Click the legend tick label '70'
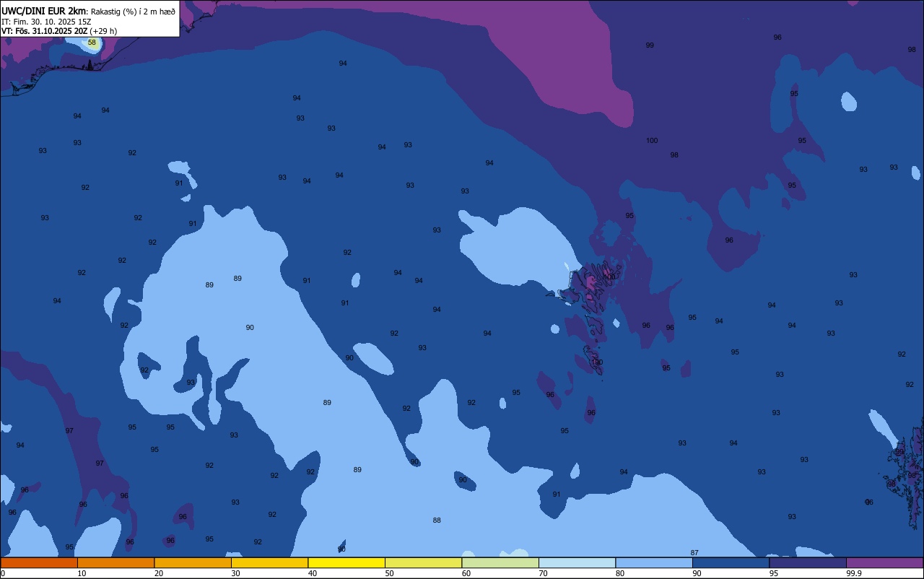 point(543,573)
